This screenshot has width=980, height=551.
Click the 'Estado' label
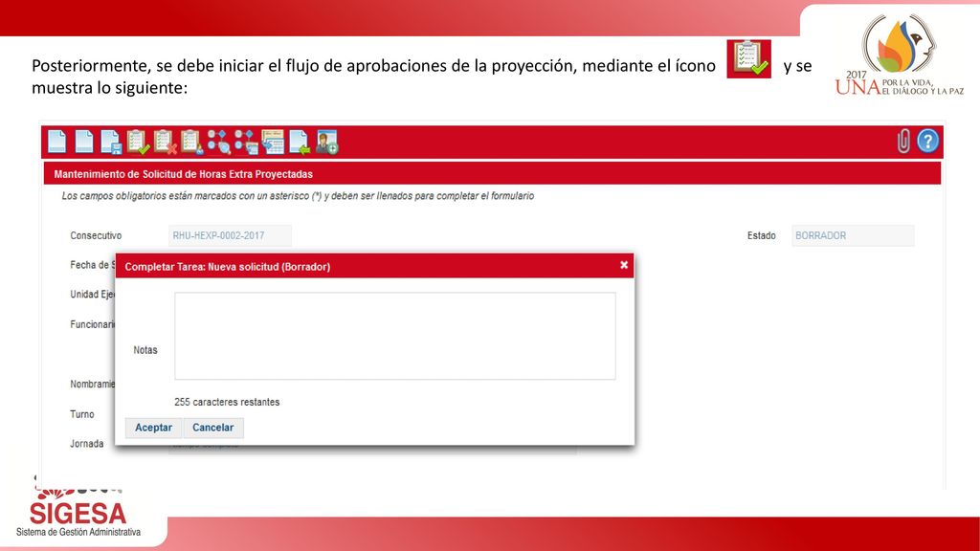click(761, 235)
